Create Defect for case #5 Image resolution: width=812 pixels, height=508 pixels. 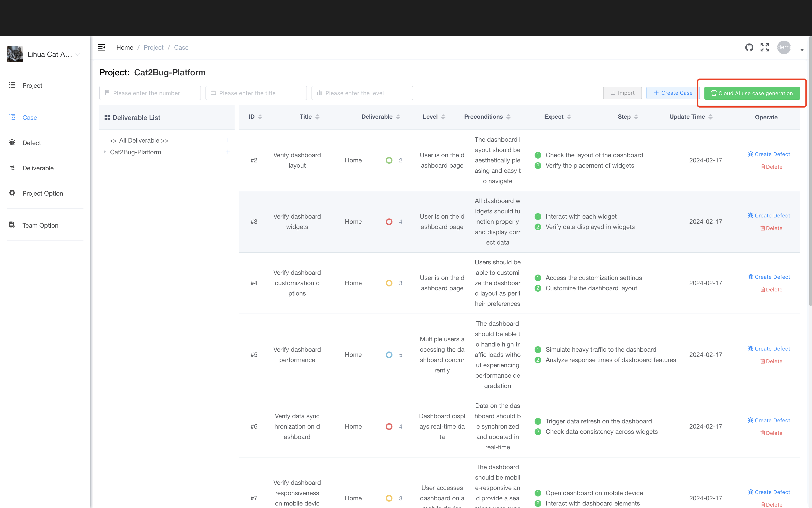[769, 349]
